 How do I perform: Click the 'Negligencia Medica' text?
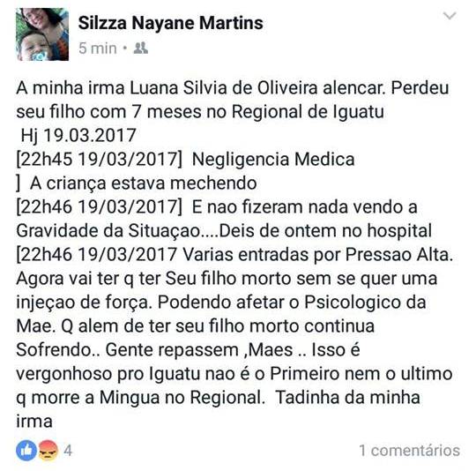pos(273,159)
